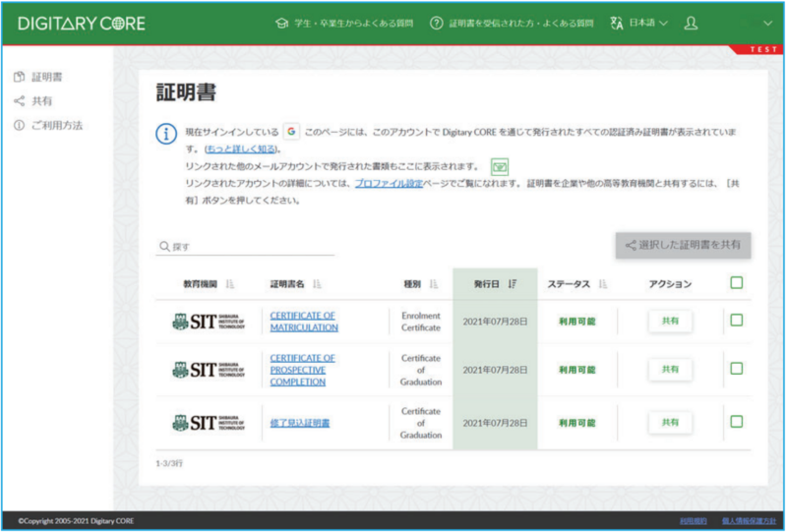Click the blue info circle icon
Screen dimensions: 787x532
[167, 134]
